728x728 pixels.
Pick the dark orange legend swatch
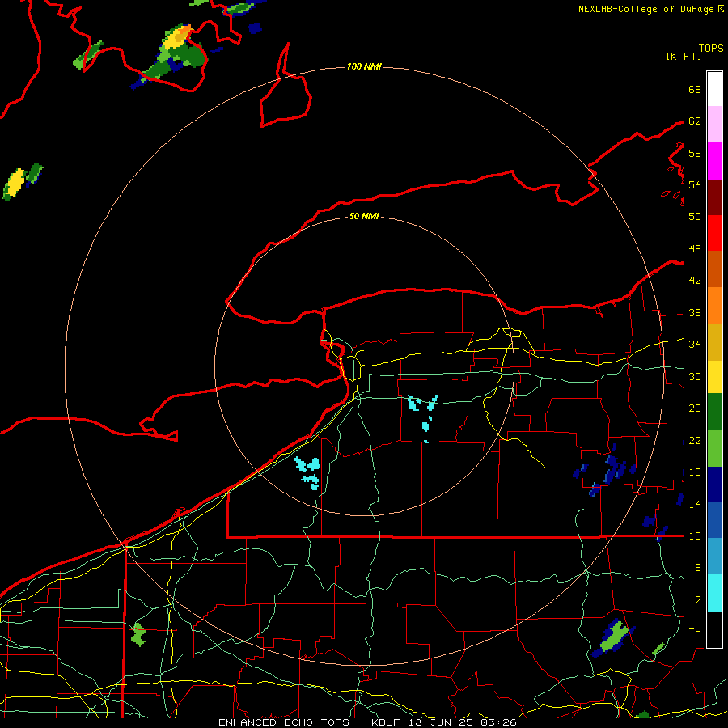click(x=714, y=269)
